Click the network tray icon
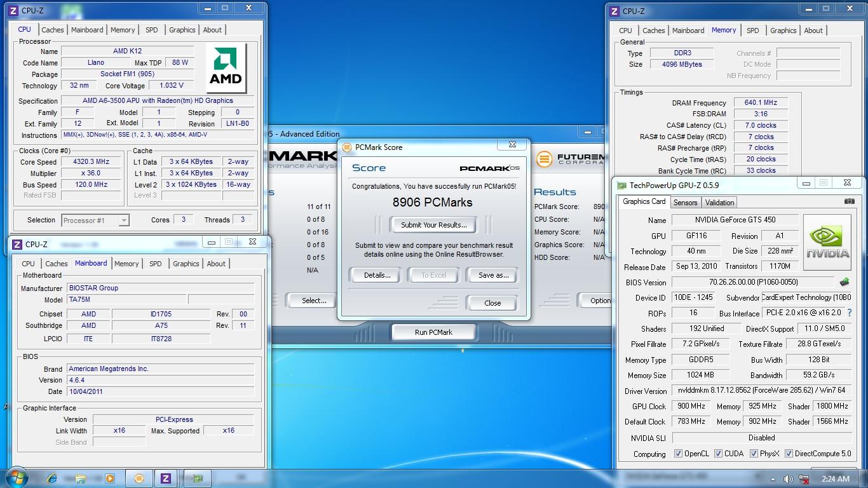 805,479
